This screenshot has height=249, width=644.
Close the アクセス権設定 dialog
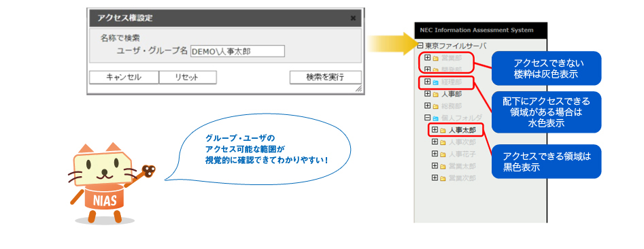coord(353,18)
